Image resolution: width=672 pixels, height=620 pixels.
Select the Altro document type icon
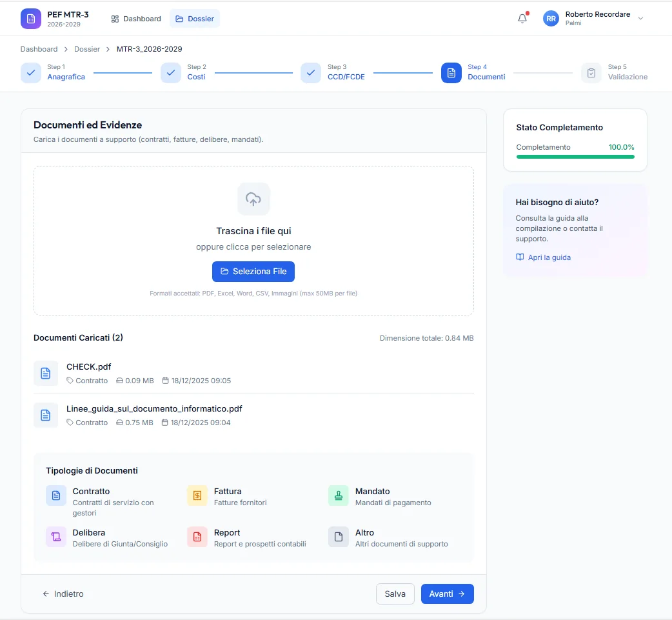(x=339, y=537)
